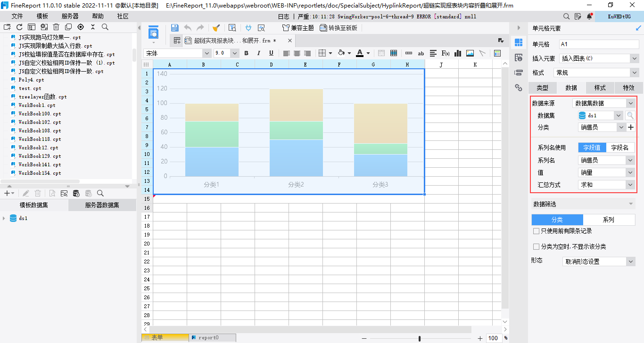This screenshot has height=343, width=644.
Task: Align cell content to the center
Action: (x=297, y=53)
